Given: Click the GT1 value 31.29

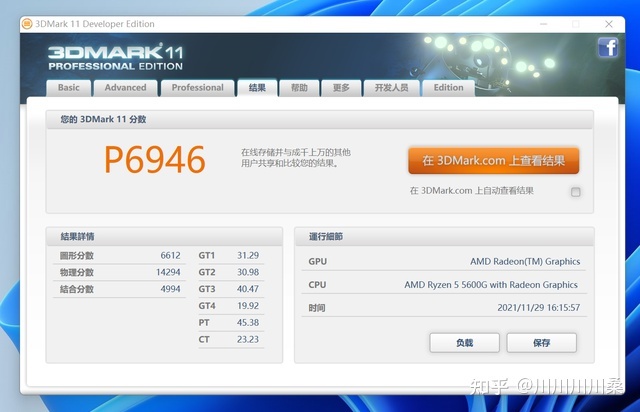Looking at the screenshot, I should tap(248, 256).
